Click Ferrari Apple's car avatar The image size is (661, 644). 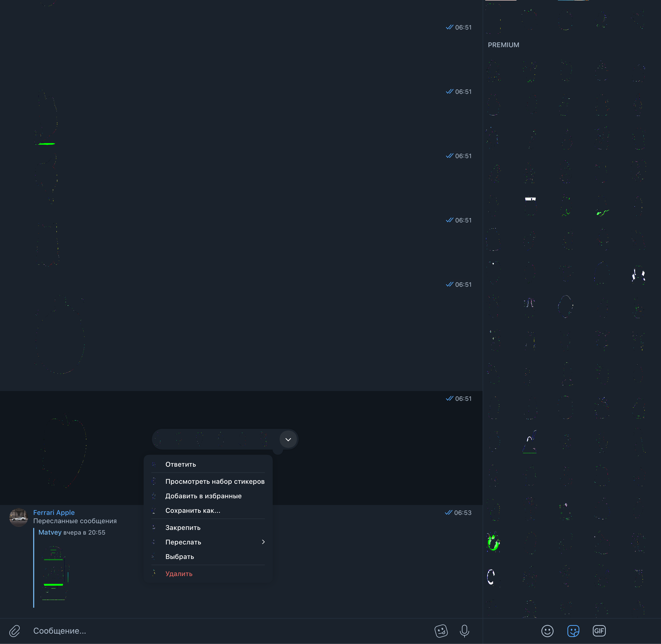point(19,517)
